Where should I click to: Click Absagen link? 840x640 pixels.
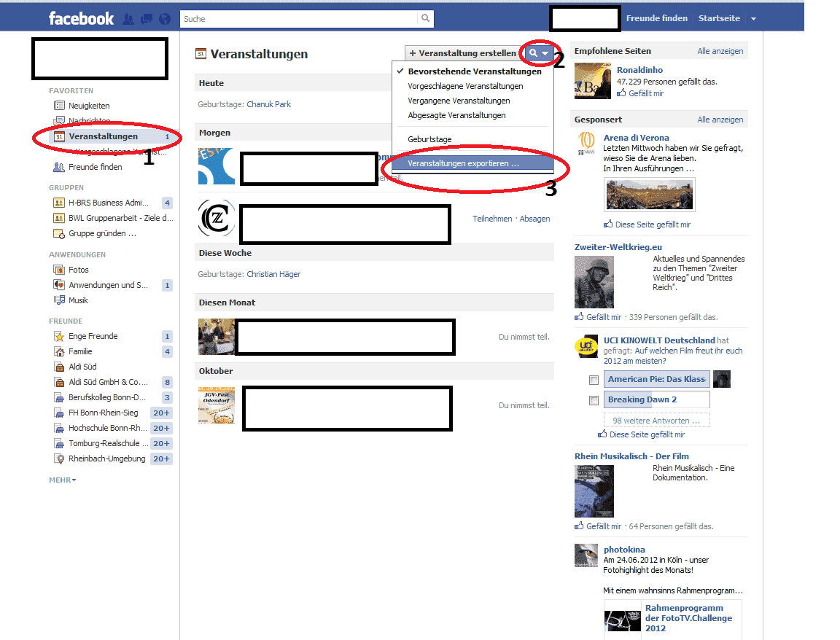(534, 219)
